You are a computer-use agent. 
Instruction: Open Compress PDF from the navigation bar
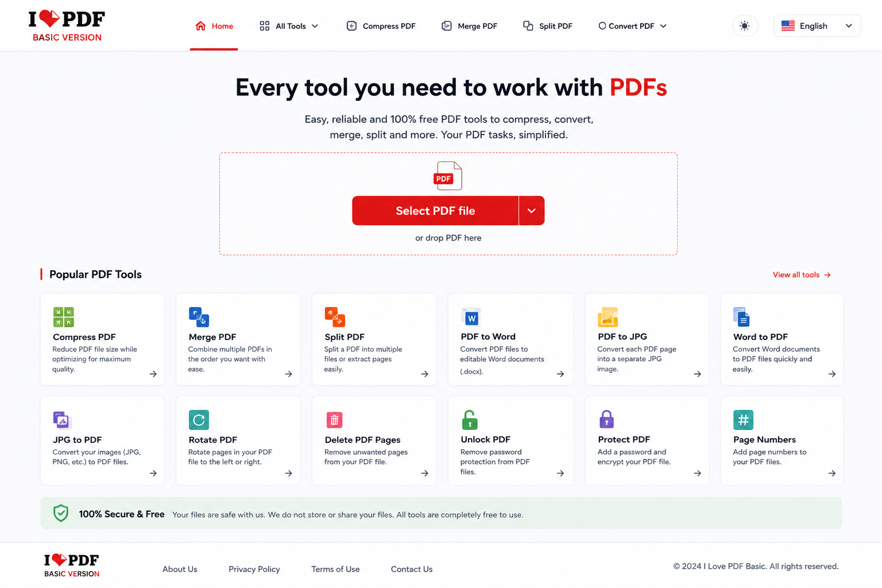pyautogui.click(x=381, y=26)
